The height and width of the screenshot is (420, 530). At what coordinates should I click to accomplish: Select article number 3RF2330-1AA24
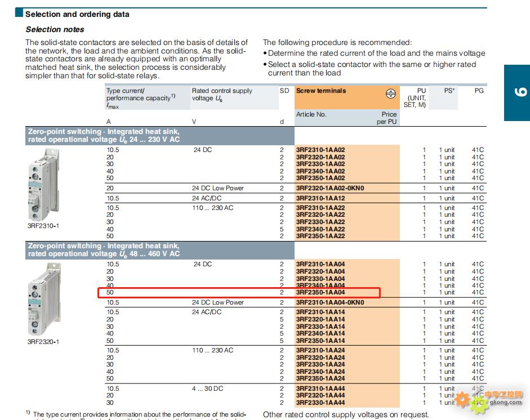click(320, 364)
